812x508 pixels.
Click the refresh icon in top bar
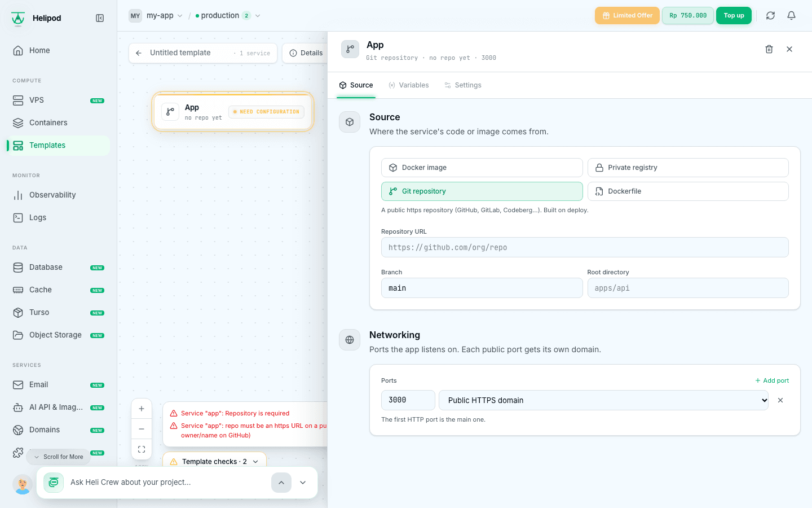pyautogui.click(x=770, y=16)
